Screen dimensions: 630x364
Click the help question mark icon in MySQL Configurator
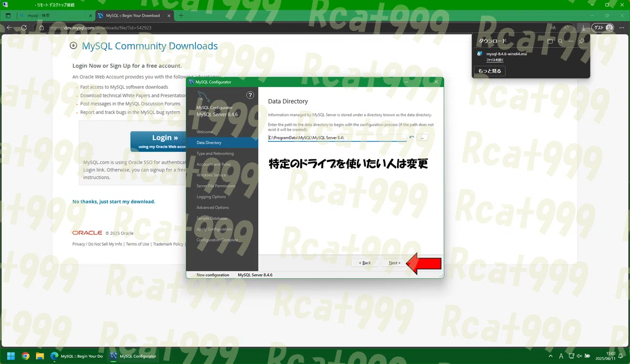pos(250,95)
